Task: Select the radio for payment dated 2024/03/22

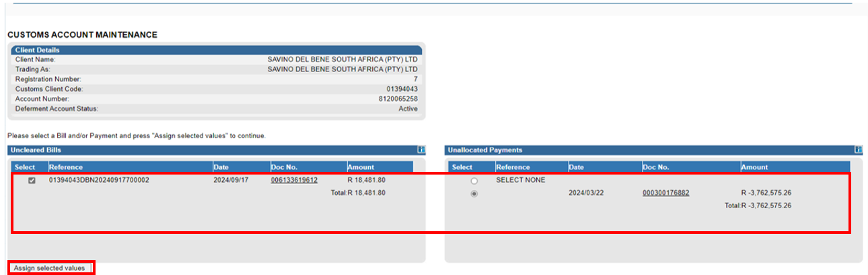Action: [474, 193]
